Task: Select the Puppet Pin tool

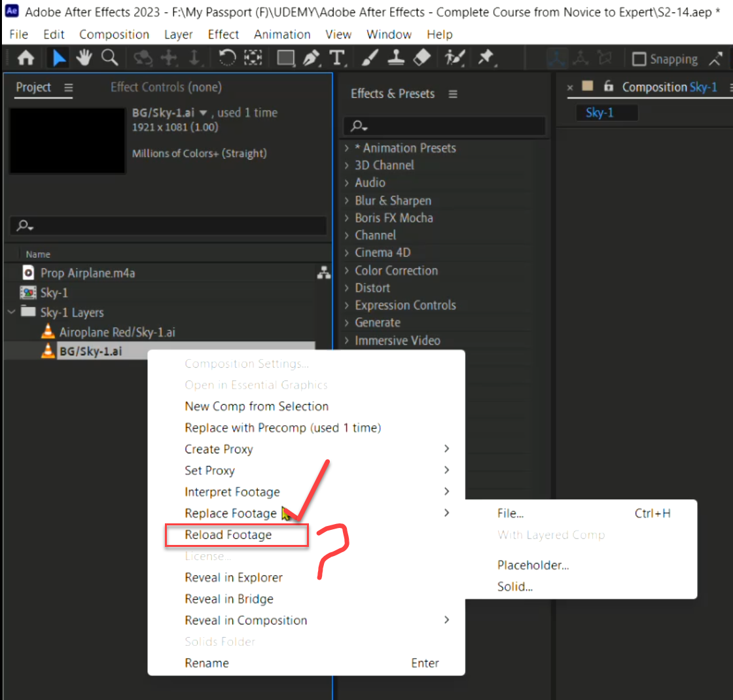Action: tap(486, 58)
